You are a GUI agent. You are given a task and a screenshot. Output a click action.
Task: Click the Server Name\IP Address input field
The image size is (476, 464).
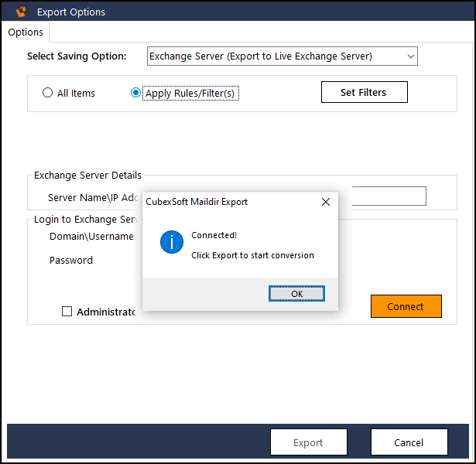[389, 196]
